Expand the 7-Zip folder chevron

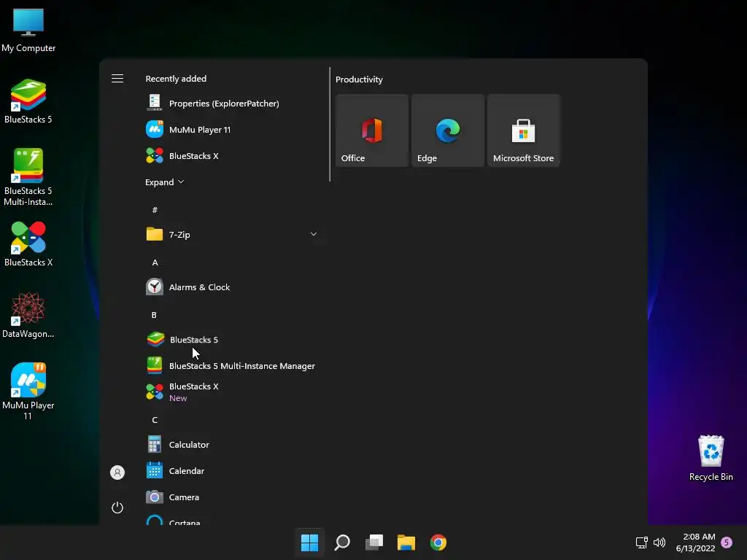(314, 234)
